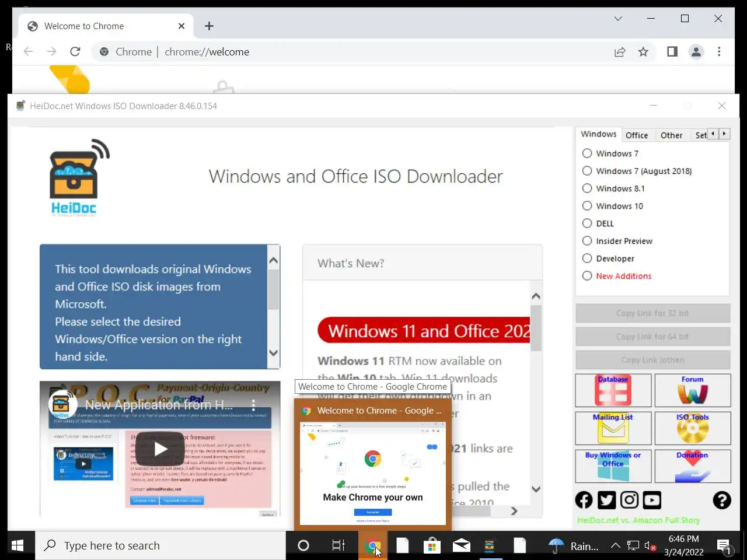Viewport: 747px width, 560px height.
Task: Switch to the Other tab
Action: [671, 135]
